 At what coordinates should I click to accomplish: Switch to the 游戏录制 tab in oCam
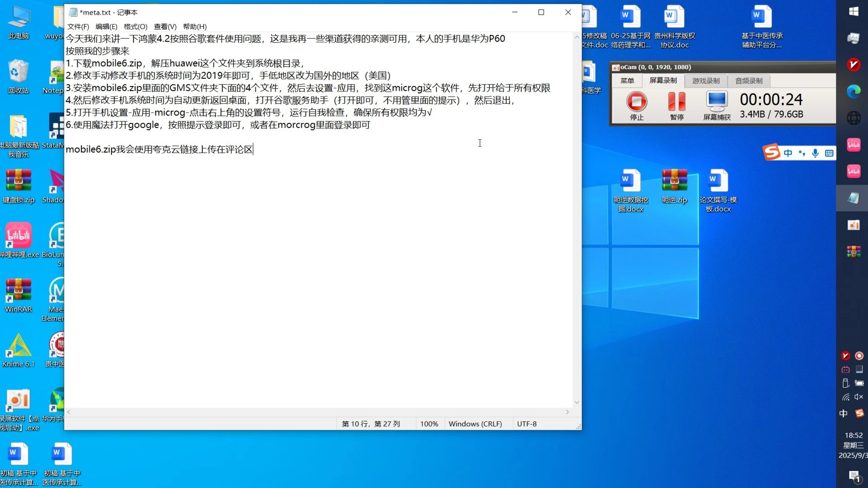[x=706, y=81]
